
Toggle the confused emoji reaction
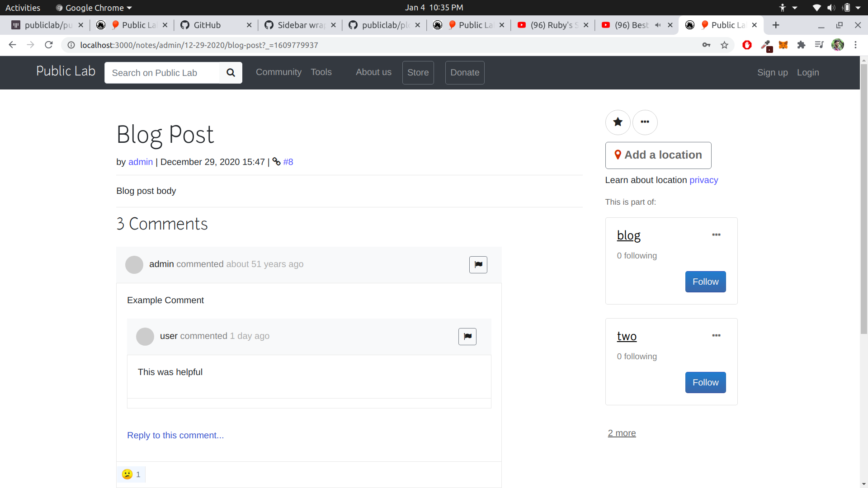[131, 474]
